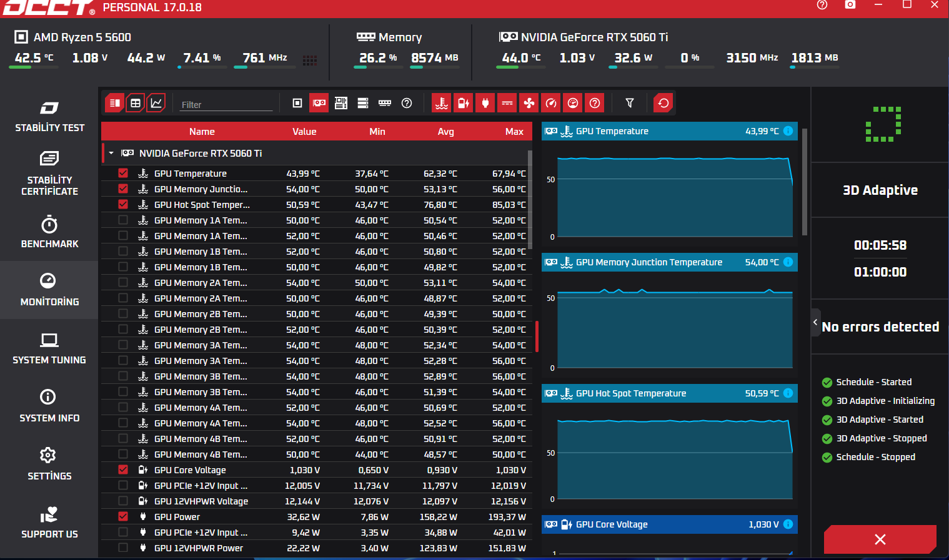Uncheck the GPU Core Voltage checkbox

point(123,469)
